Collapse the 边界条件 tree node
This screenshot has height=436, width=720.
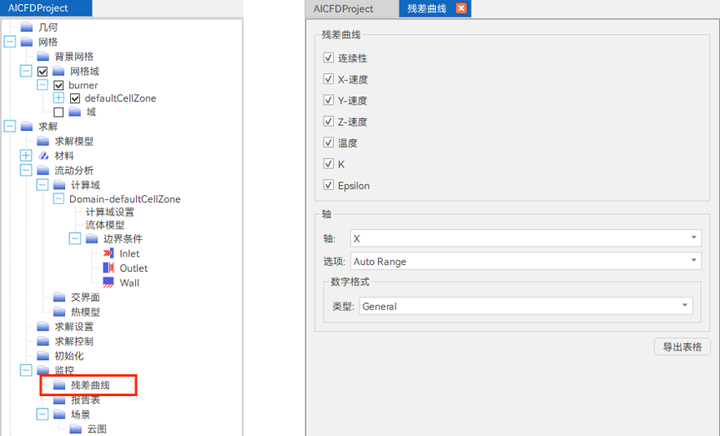click(75, 238)
